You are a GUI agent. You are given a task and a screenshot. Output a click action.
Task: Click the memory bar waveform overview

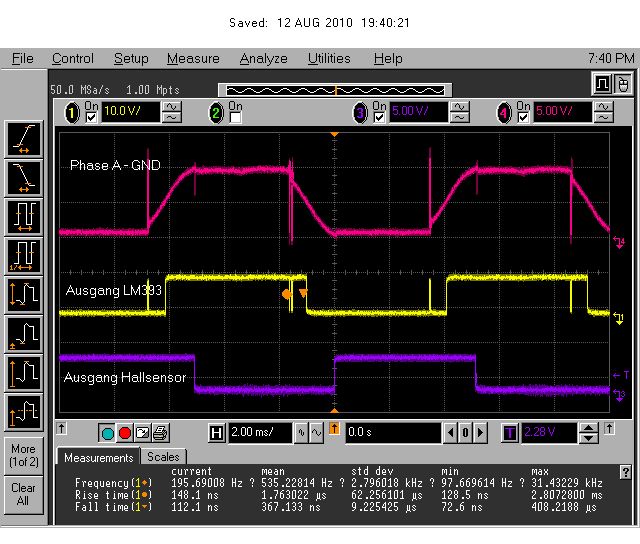click(x=335, y=90)
